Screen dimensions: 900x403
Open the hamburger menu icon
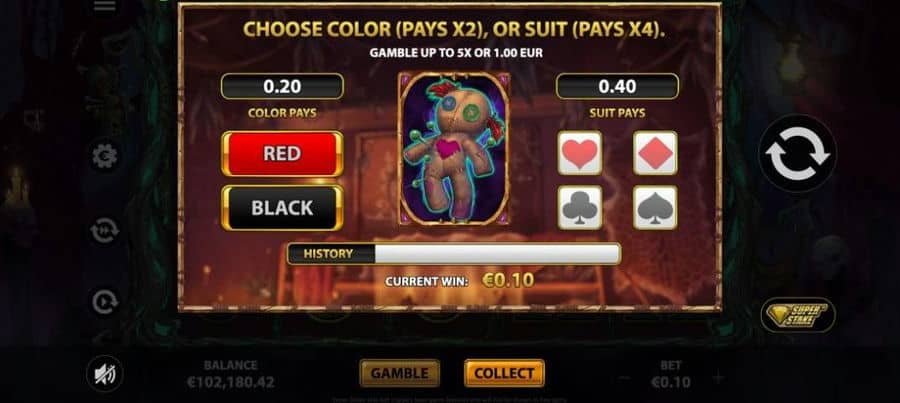point(104,6)
